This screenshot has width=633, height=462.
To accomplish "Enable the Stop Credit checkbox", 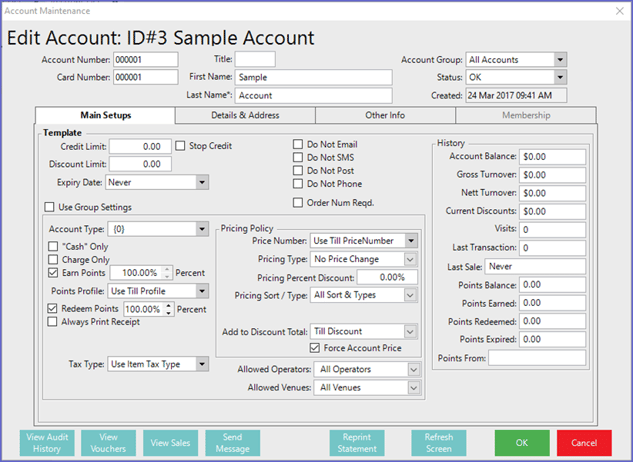I will [181, 146].
